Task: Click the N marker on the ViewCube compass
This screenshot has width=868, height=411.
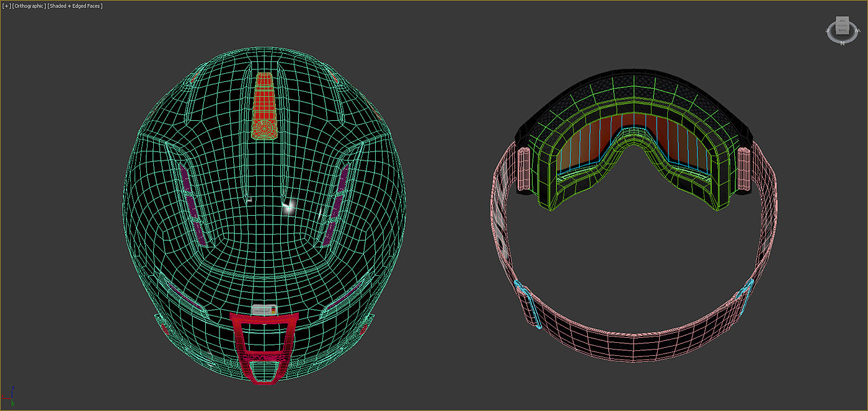Action: (842, 43)
